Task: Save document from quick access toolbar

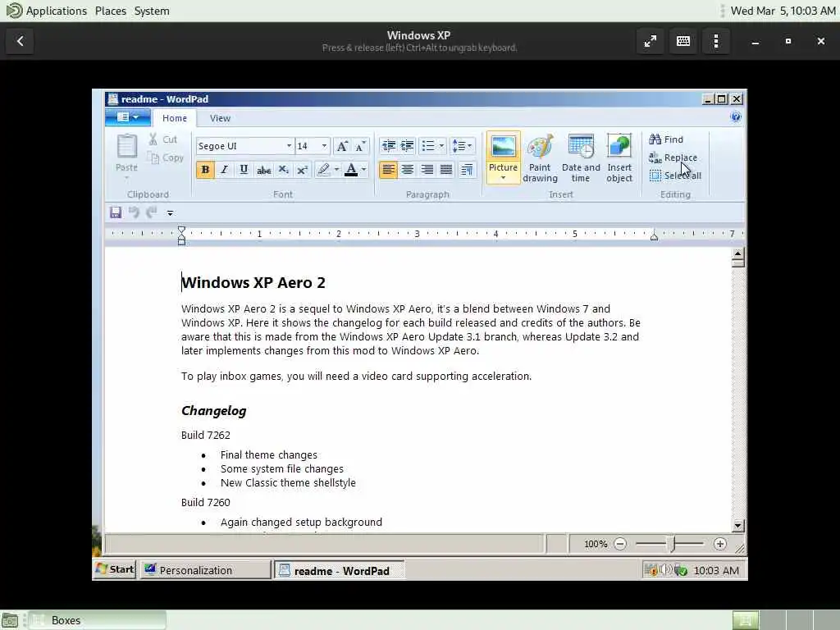Action: 115,212
